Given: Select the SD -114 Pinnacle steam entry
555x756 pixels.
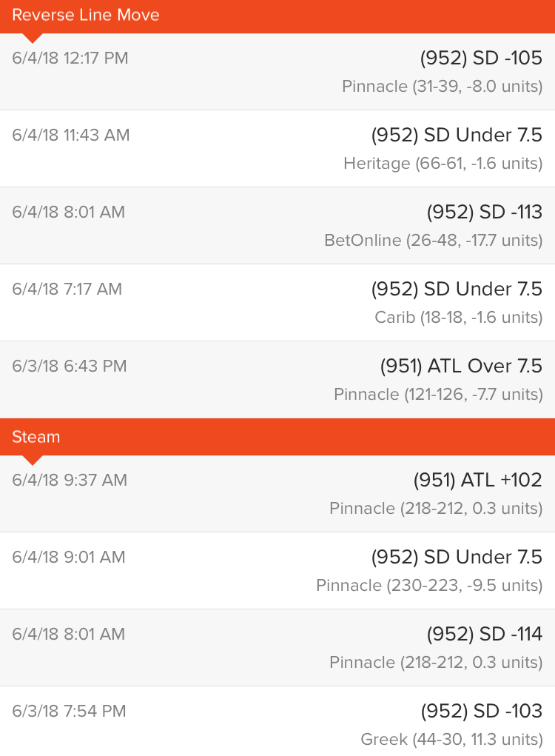Looking at the screenshot, I should pos(277,647).
